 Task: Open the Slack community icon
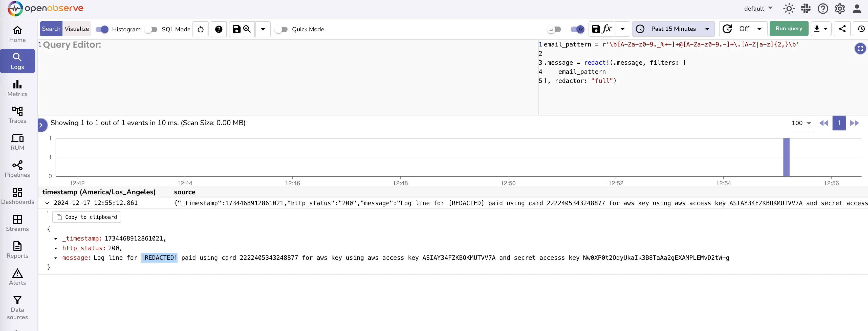806,8
